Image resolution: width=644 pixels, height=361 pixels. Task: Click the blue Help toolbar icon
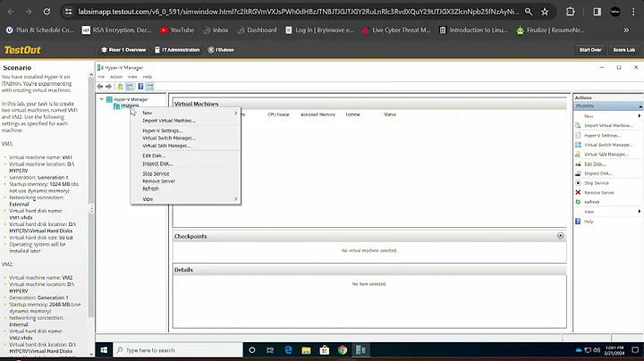pyautogui.click(x=140, y=87)
